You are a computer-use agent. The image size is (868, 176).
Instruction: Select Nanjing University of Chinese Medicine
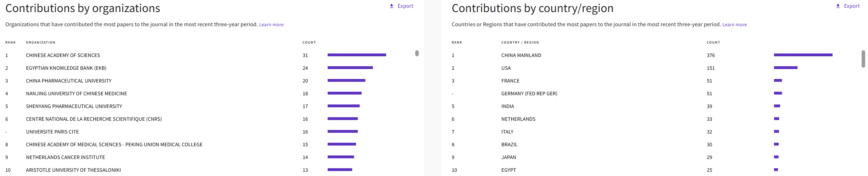coord(77,93)
